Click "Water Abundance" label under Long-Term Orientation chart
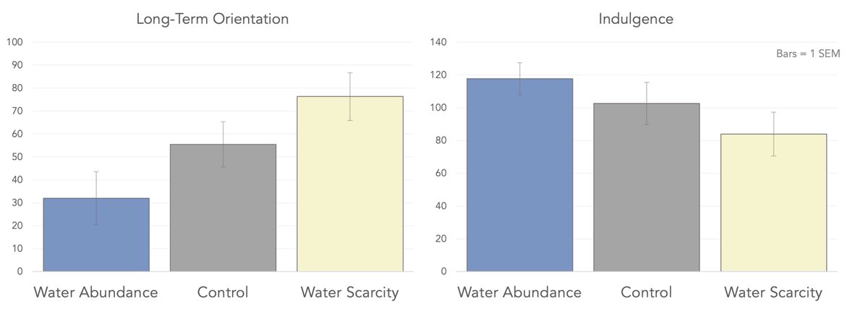 [x=96, y=293]
